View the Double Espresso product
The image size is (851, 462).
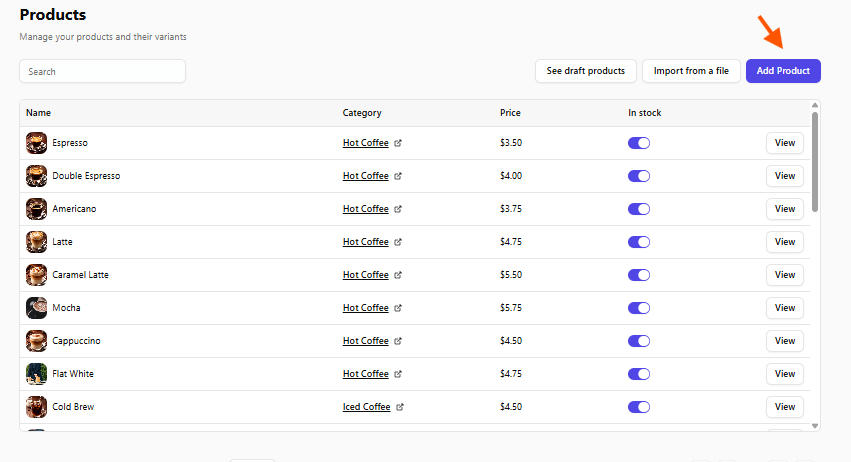785,176
